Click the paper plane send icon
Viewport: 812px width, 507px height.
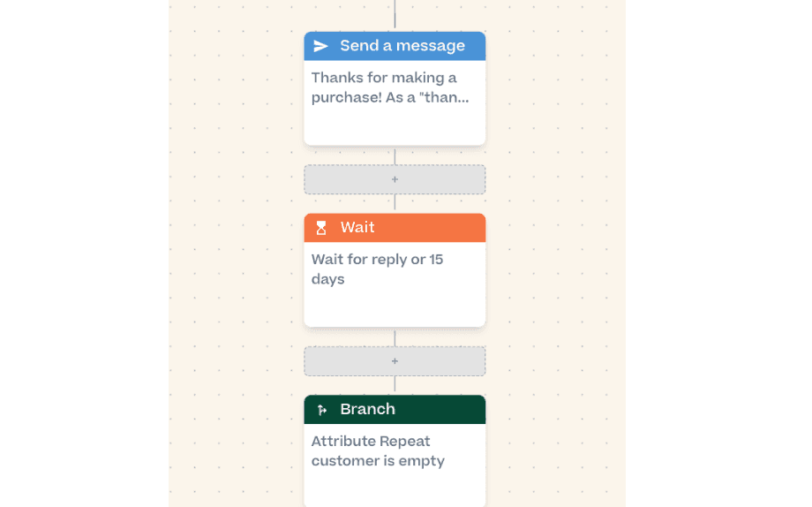click(320, 46)
